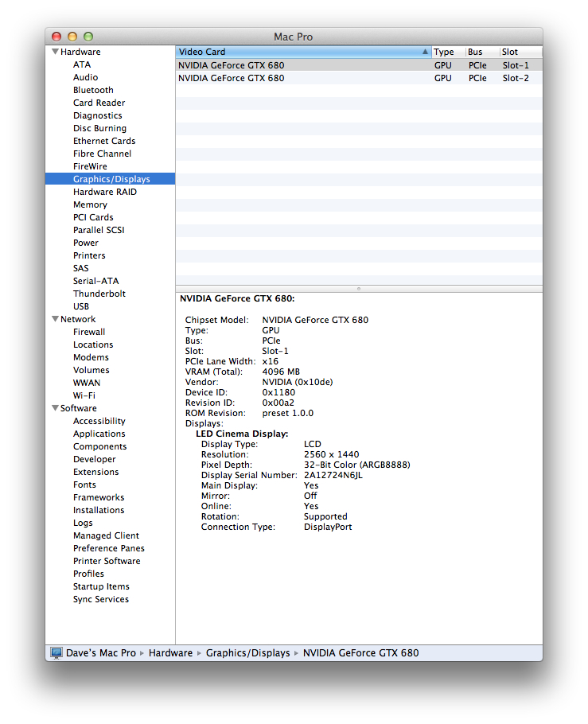
Task: Select Fibre Channel in the sidebar
Action: click(x=102, y=154)
